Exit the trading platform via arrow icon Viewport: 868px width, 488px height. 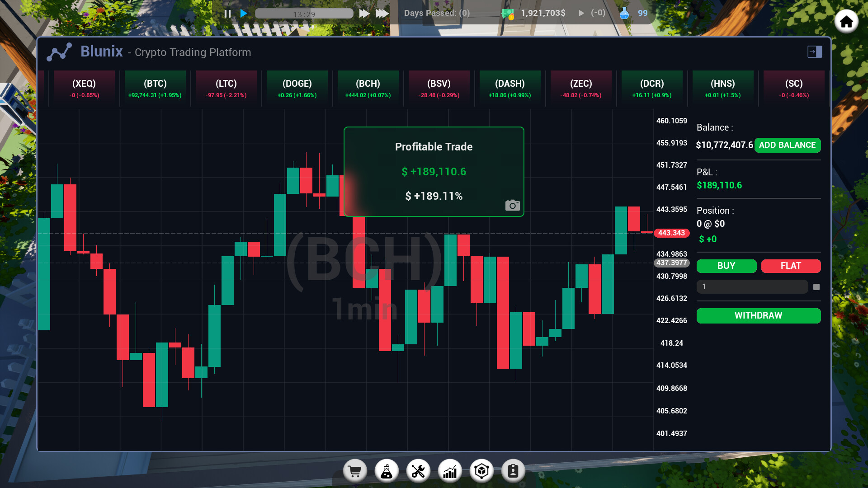(x=815, y=52)
